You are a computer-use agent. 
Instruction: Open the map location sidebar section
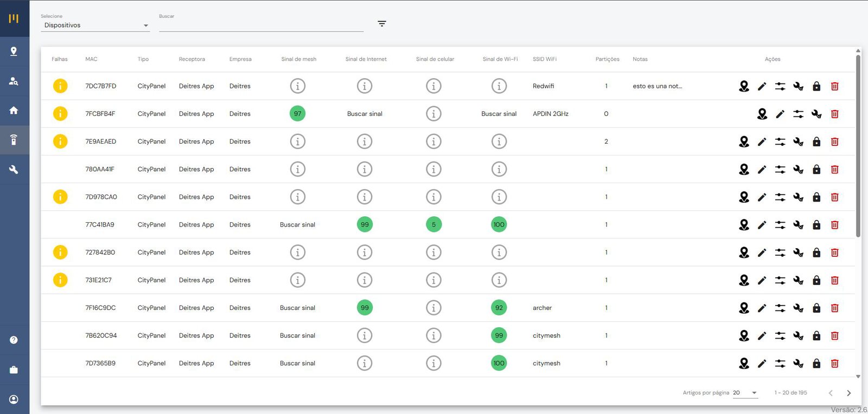pos(14,51)
